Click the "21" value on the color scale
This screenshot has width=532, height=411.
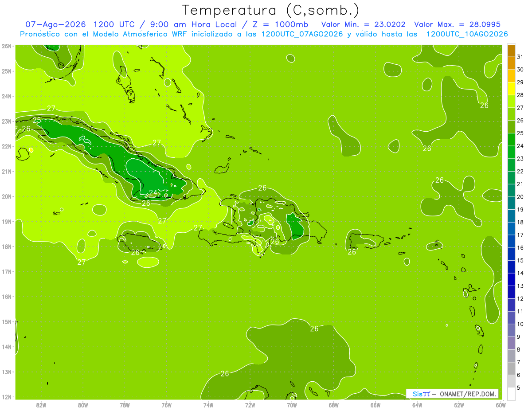point(520,184)
